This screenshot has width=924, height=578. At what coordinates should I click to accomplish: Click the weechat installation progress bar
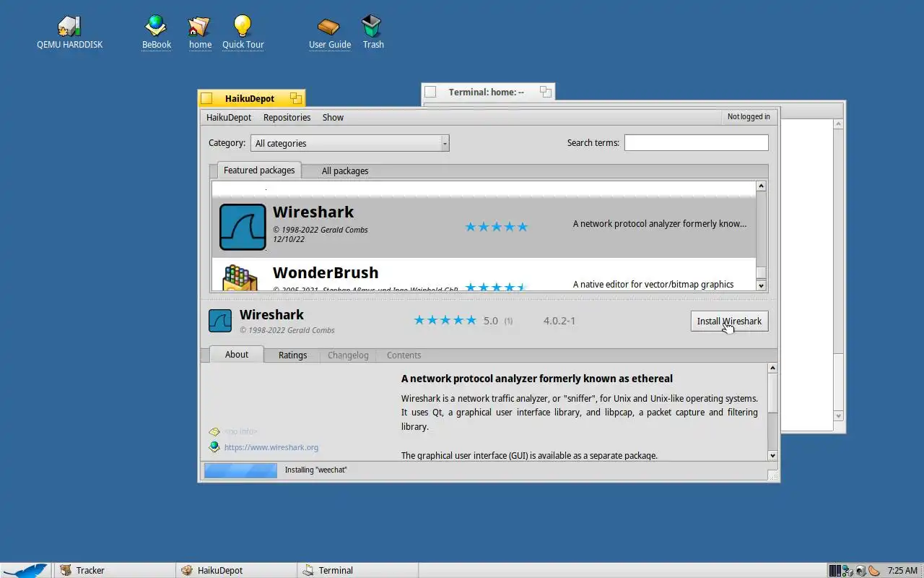coord(240,470)
